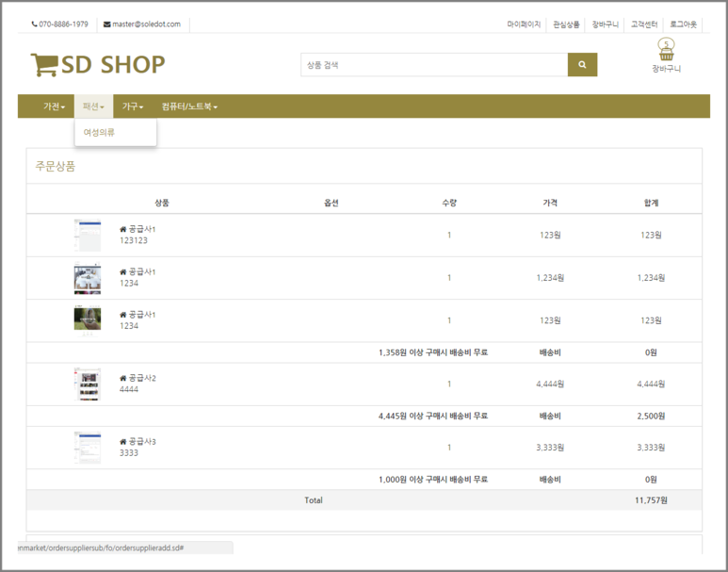Screen dimensions: 728x572
Task: Go to 관심상품 in top menu
Action: click(566, 25)
